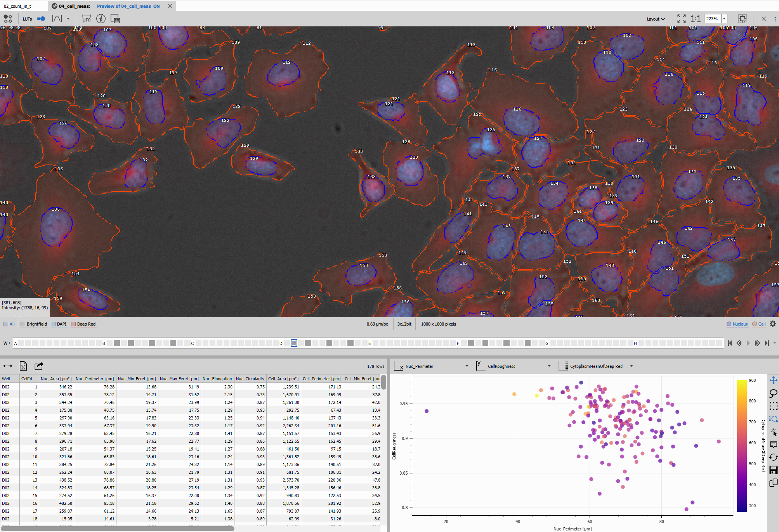
Task: Click the metadata report icon
Action: pyautogui.click(x=115, y=18)
